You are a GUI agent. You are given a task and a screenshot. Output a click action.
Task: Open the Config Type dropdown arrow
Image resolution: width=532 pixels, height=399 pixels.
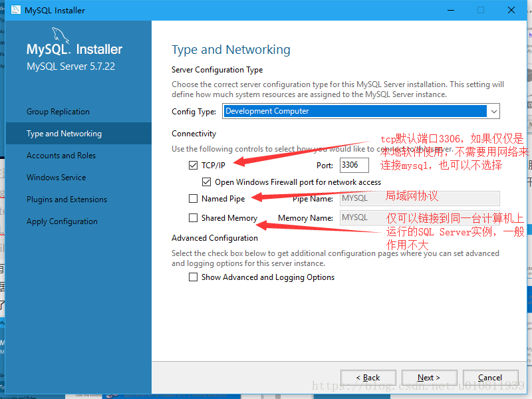(494, 111)
